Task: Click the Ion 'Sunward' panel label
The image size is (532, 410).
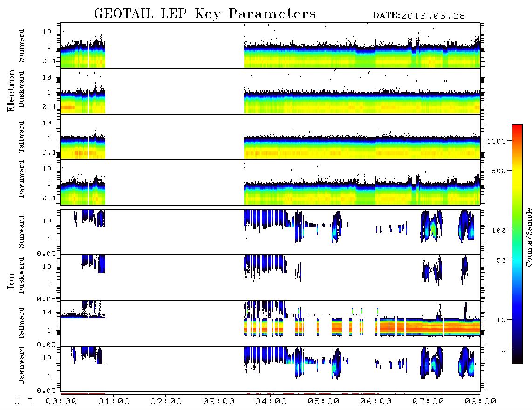Action: (x=21, y=232)
